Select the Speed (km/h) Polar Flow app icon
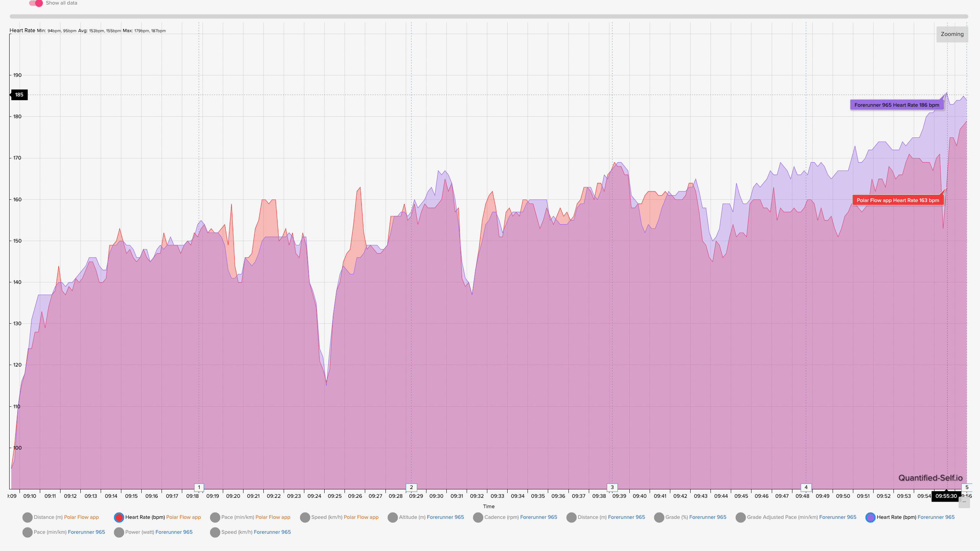 (x=304, y=517)
